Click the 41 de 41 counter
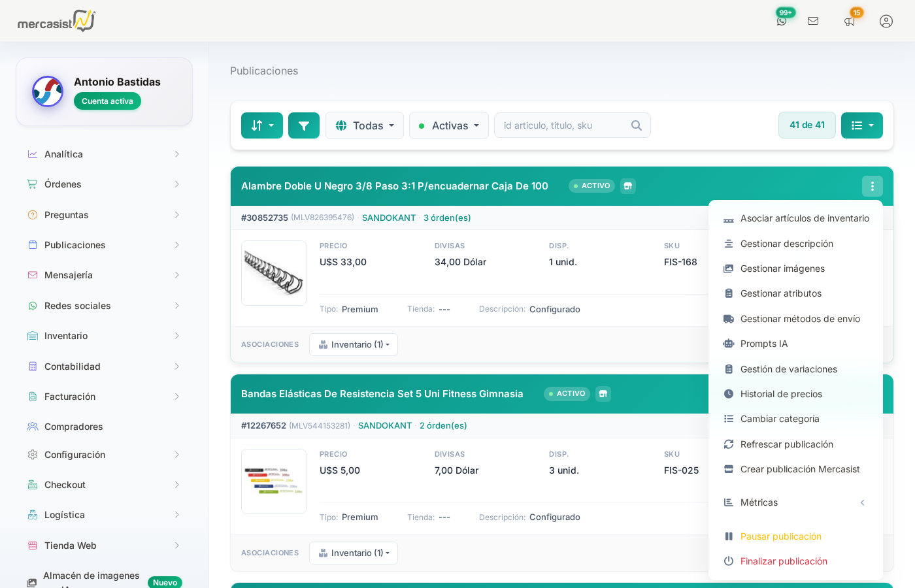Image resolution: width=915 pixels, height=588 pixels. point(807,125)
